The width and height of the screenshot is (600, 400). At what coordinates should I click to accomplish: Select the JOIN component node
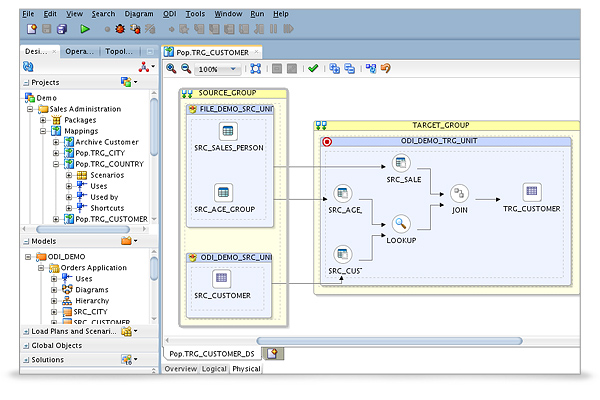tap(460, 193)
